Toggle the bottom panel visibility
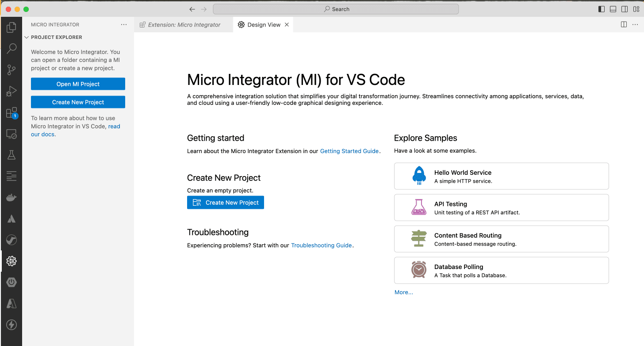This screenshot has height=346, width=644. [613, 9]
